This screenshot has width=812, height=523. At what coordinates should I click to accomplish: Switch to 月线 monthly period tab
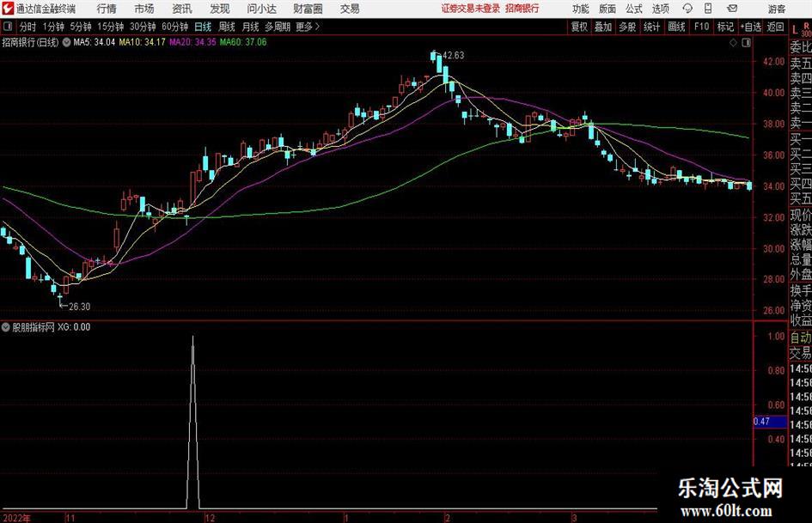251,27
